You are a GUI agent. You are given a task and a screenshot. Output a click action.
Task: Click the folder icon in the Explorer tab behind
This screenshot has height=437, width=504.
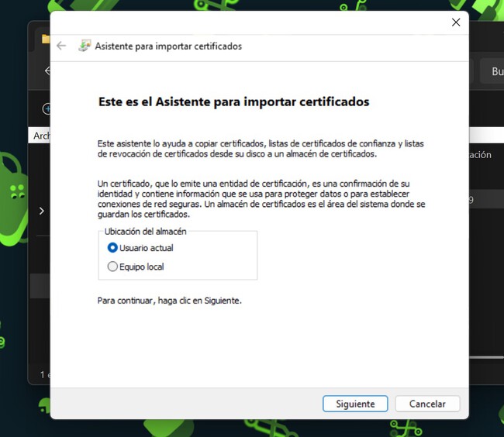point(46,38)
